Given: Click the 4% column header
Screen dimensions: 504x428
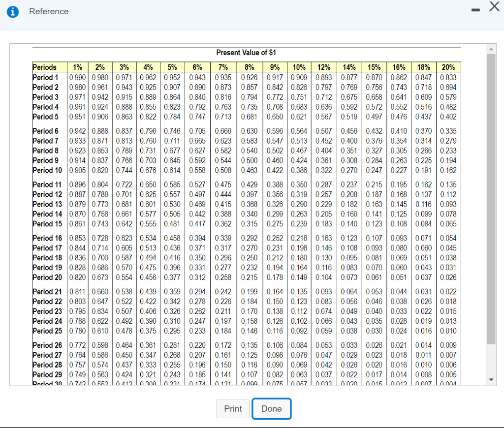Looking at the screenshot, I should (x=148, y=67).
